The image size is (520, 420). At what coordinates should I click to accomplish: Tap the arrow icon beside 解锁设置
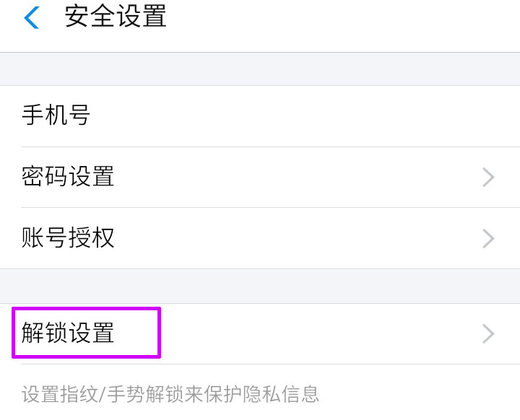coord(488,333)
